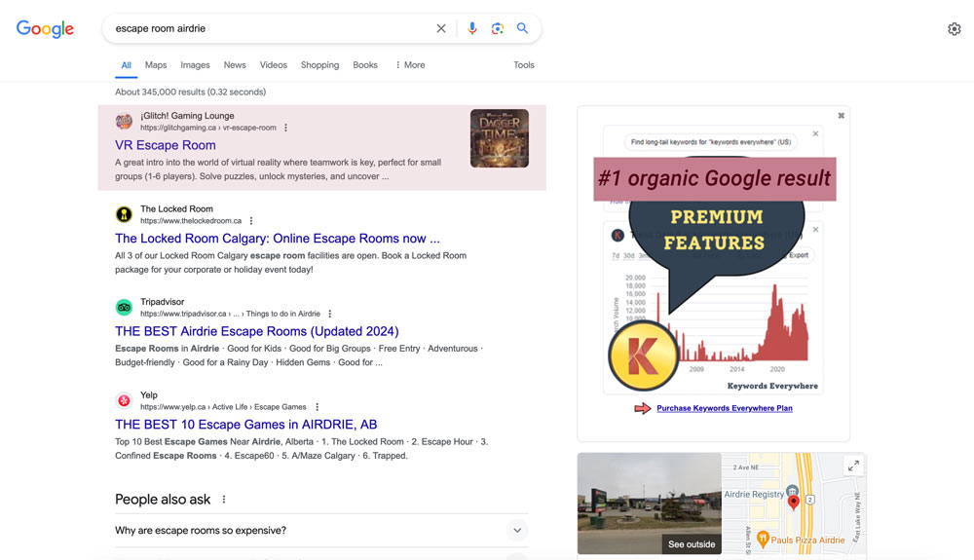Click the glitchgaming.ca URL text
The image size is (974, 560).
(x=208, y=128)
